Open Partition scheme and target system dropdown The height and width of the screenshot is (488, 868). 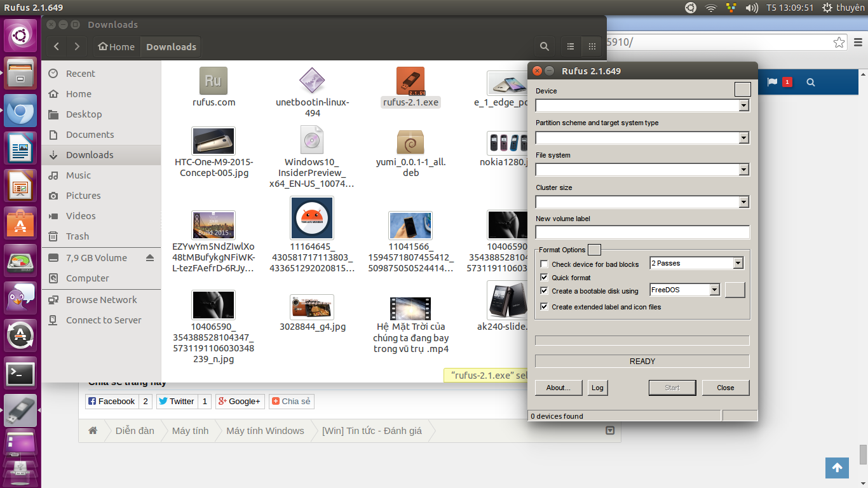pyautogui.click(x=743, y=138)
